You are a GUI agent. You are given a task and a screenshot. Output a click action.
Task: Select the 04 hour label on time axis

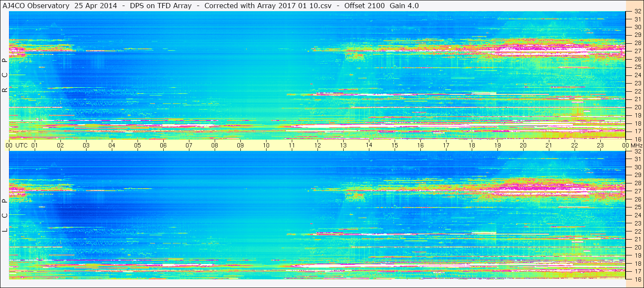point(112,145)
